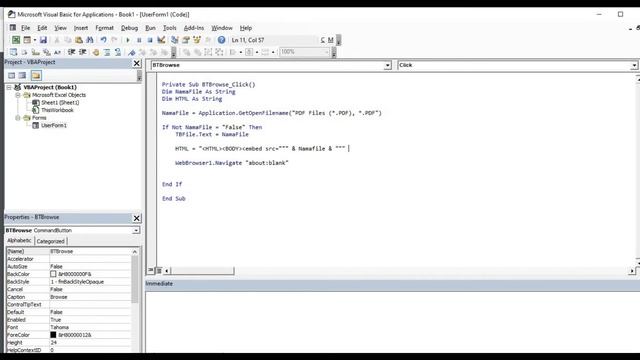Click the Insert UserForm toolbar icon

tap(27, 40)
